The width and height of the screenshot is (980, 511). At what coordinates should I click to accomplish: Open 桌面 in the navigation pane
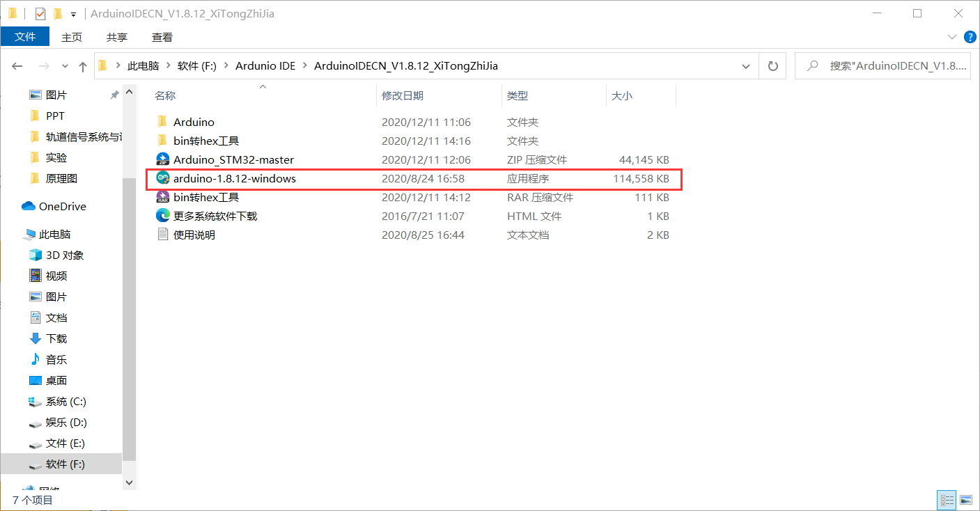pos(49,380)
